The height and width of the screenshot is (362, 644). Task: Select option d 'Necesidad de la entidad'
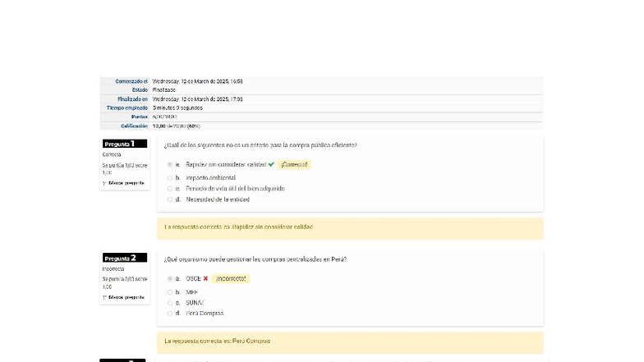pos(170,199)
